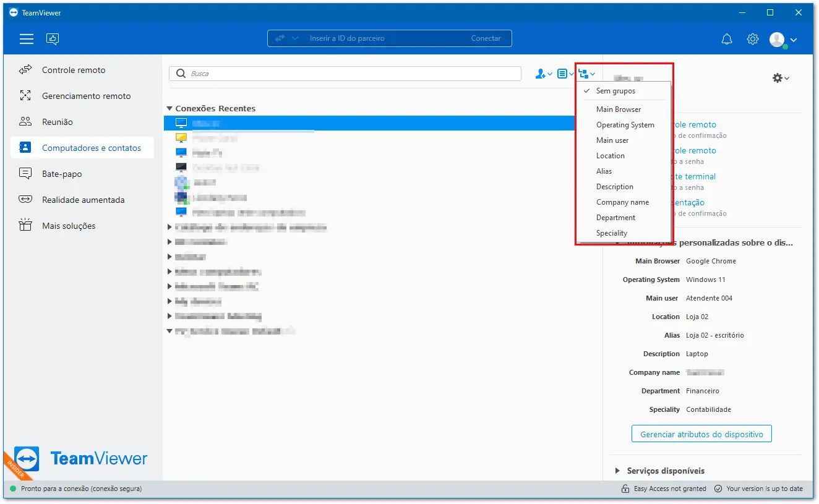The image size is (819, 504).
Task: Open the device gear dropdown chevron
Action: pyautogui.click(x=787, y=78)
